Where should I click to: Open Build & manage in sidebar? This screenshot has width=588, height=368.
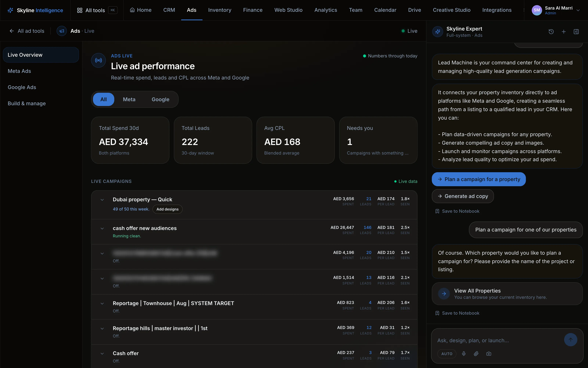pos(41,103)
